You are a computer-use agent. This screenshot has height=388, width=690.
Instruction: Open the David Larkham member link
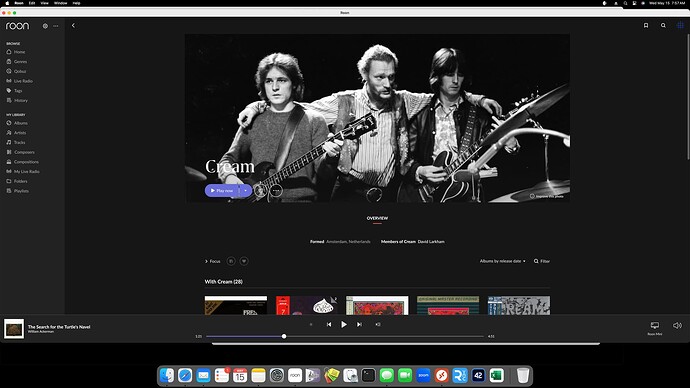[x=431, y=242]
